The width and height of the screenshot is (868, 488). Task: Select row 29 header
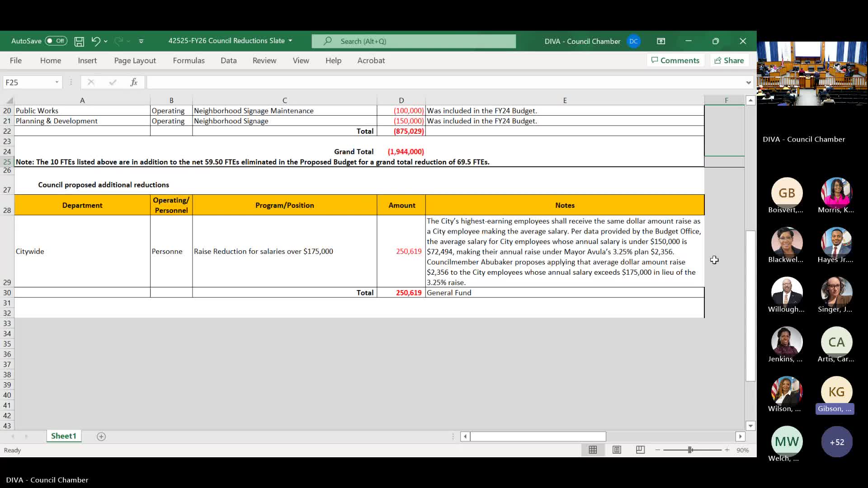tap(7, 251)
